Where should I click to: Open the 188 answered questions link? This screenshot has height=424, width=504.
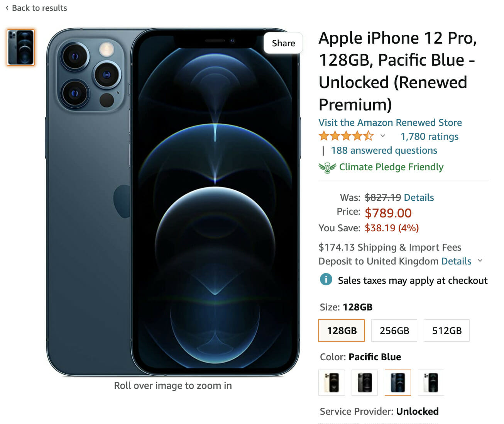(384, 150)
